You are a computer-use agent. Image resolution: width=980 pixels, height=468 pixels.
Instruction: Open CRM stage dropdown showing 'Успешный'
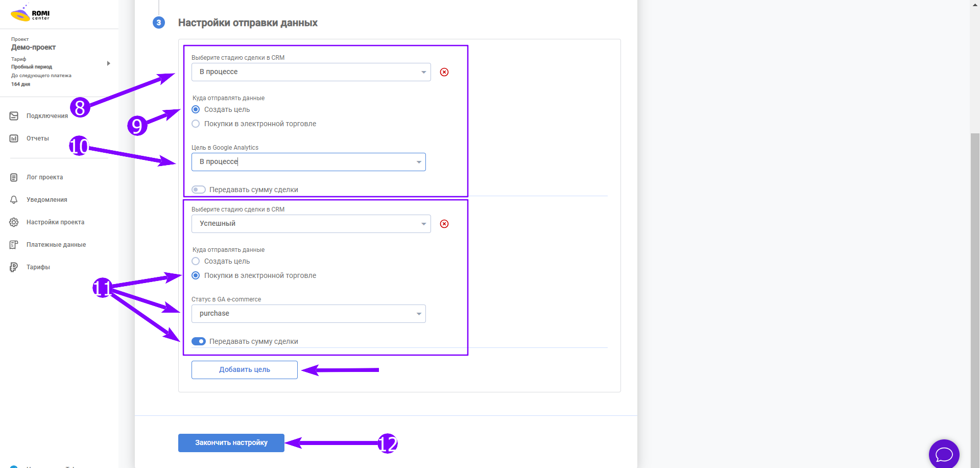point(311,224)
